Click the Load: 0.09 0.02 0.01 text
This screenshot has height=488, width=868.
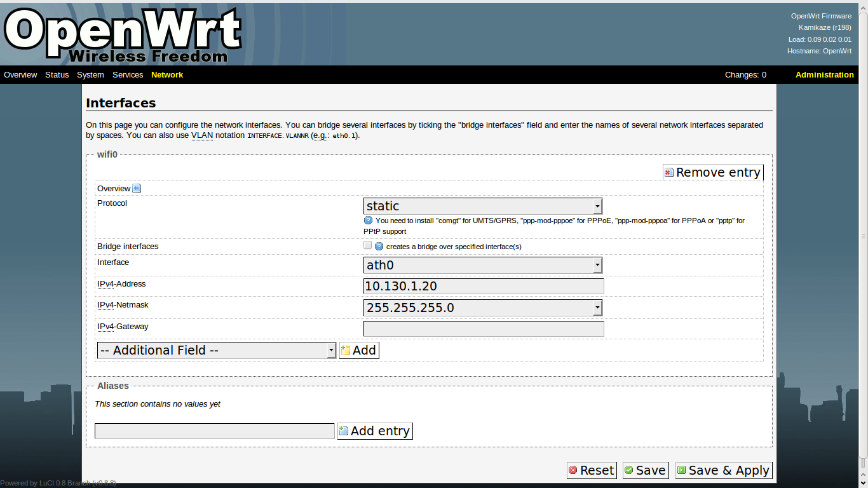tap(820, 39)
